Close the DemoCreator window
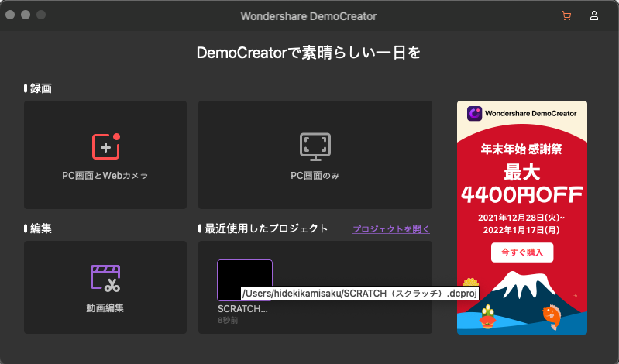619x364 pixels. tap(10, 15)
